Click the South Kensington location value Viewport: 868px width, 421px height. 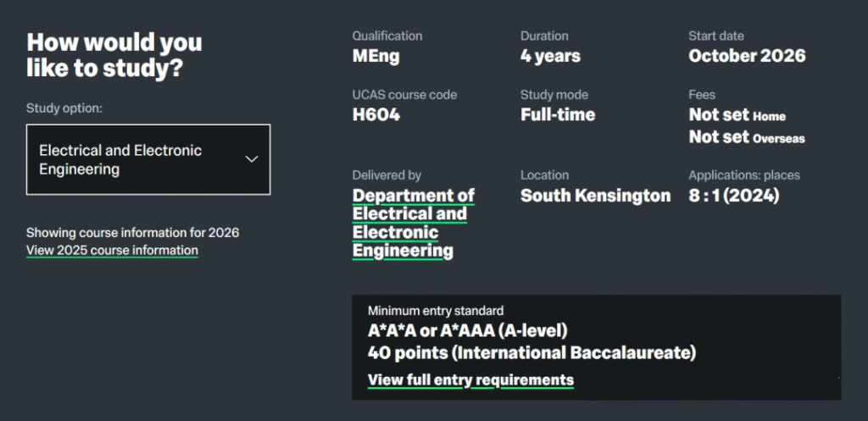pyautogui.click(x=595, y=196)
